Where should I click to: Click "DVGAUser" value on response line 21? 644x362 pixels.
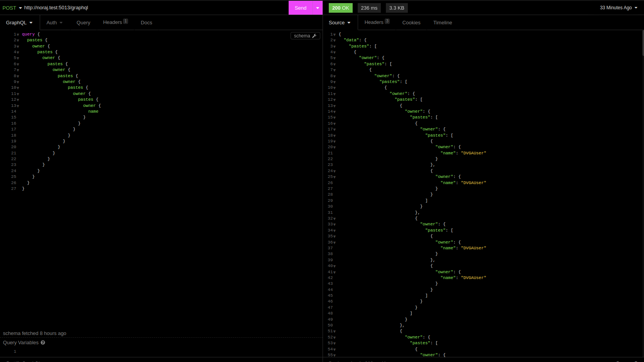click(x=474, y=153)
